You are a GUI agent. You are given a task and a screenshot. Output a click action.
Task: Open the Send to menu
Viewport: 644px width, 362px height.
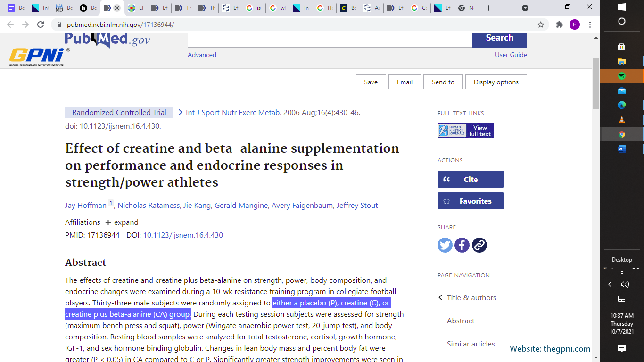coord(443,82)
